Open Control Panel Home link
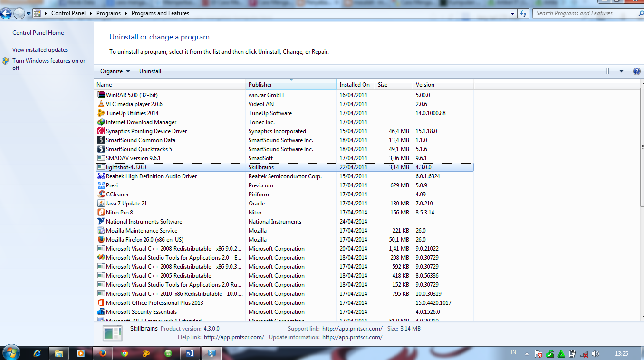The width and height of the screenshot is (644, 360). click(x=38, y=33)
